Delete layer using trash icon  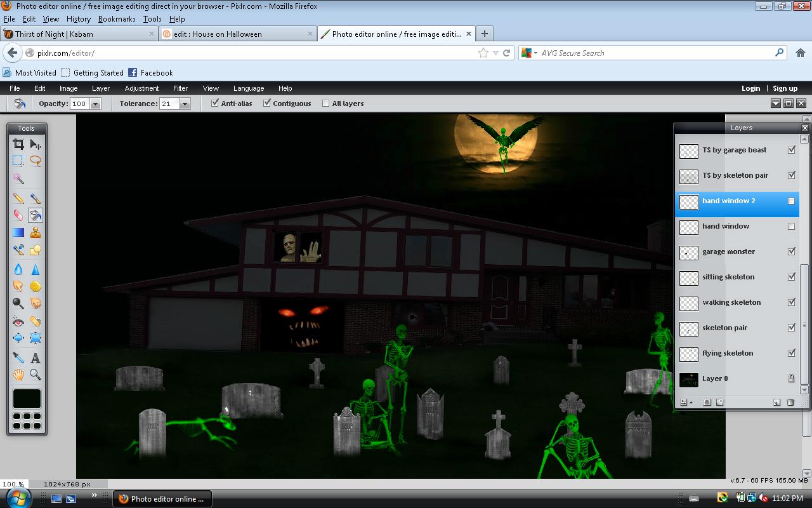tap(790, 402)
